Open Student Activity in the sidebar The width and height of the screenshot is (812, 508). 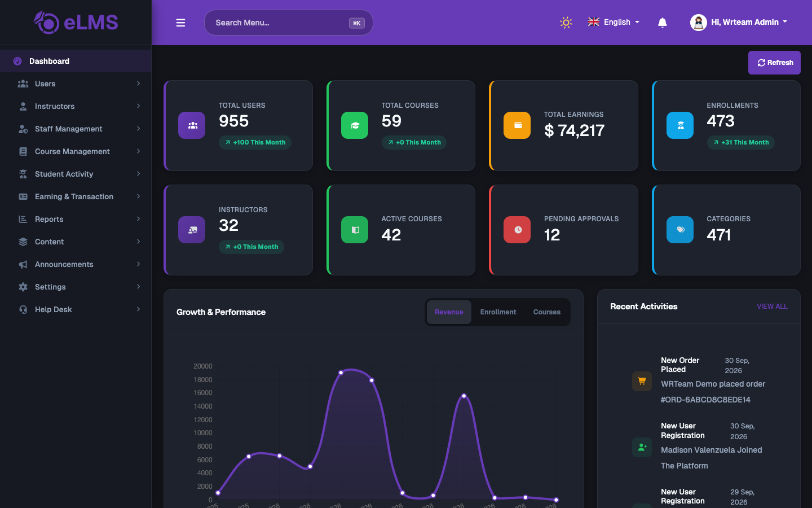[76, 174]
